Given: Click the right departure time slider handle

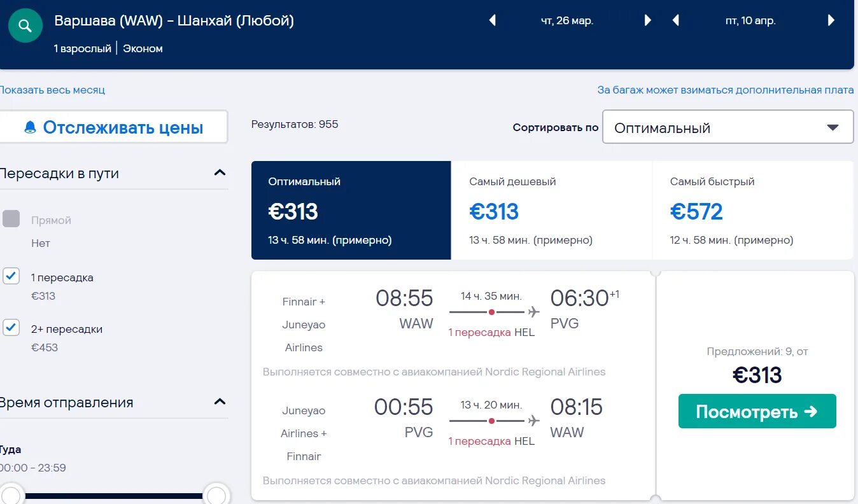Looking at the screenshot, I should (216, 495).
